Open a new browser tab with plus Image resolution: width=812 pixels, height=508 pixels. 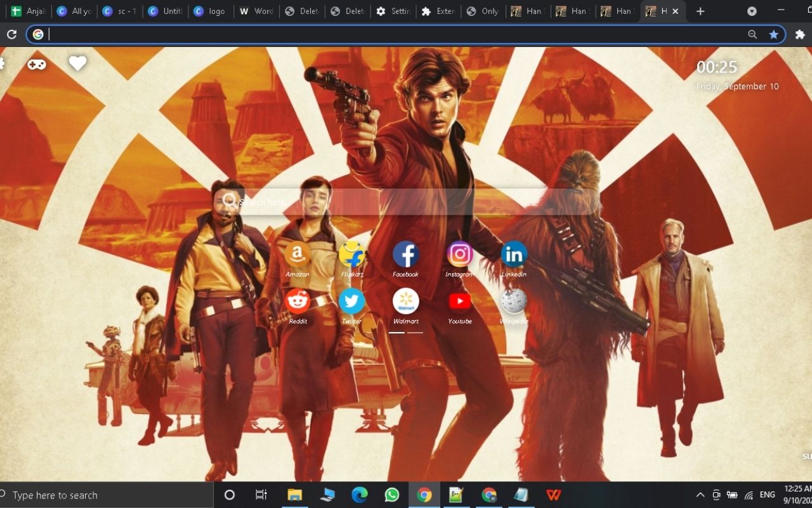click(700, 11)
